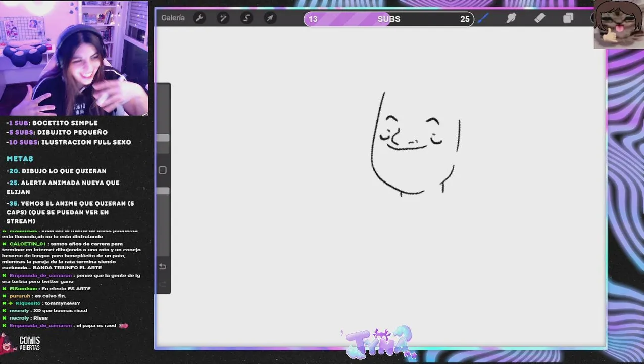The height and width of the screenshot is (364, 644).
Task: Select the blue Brush tool
Action: pyautogui.click(x=483, y=18)
